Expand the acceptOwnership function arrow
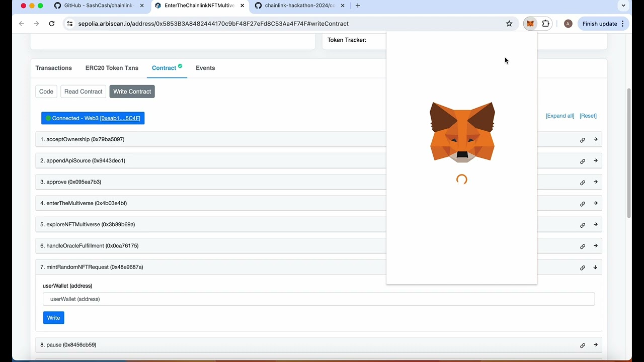 click(595, 139)
